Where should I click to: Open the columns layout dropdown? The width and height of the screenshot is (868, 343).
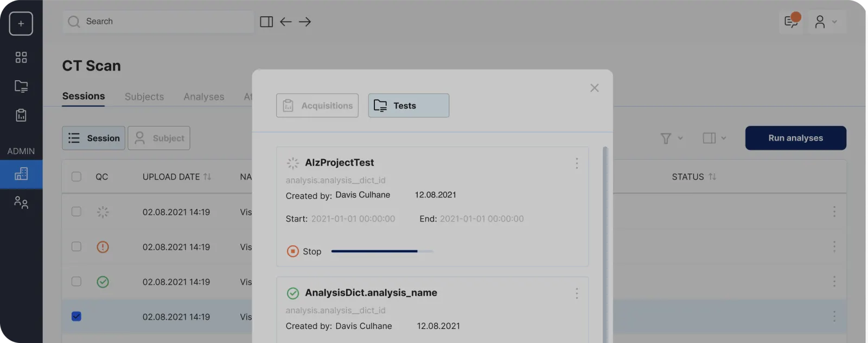pyautogui.click(x=714, y=138)
